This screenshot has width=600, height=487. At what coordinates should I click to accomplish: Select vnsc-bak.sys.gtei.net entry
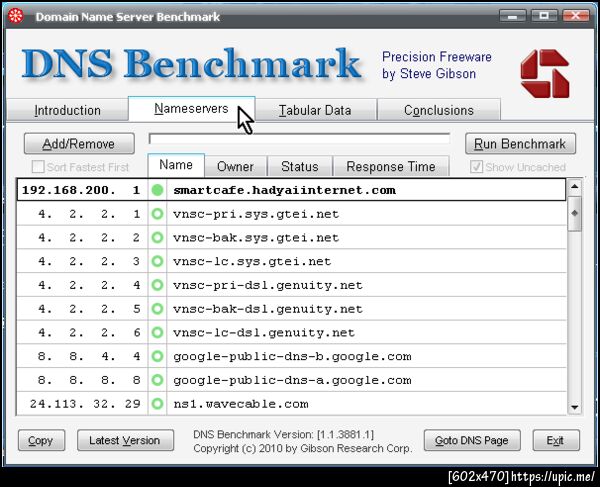pyautogui.click(x=291, y=238)
